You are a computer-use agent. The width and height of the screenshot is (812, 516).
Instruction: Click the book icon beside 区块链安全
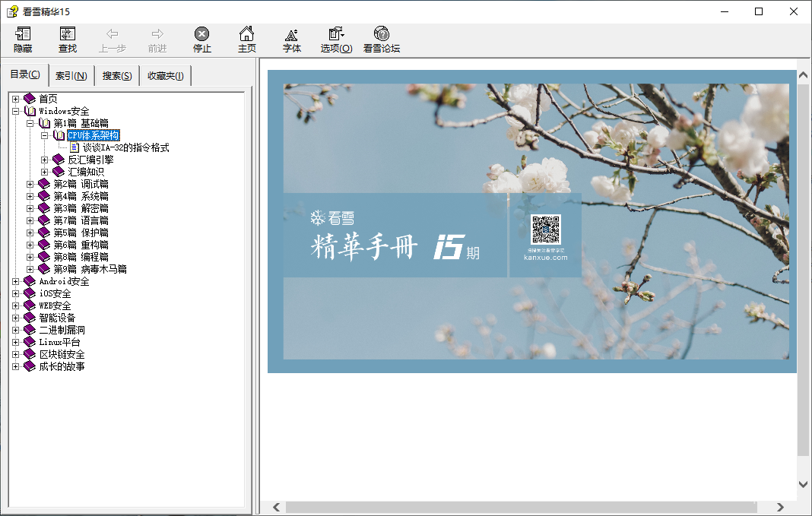coord(30,354)
